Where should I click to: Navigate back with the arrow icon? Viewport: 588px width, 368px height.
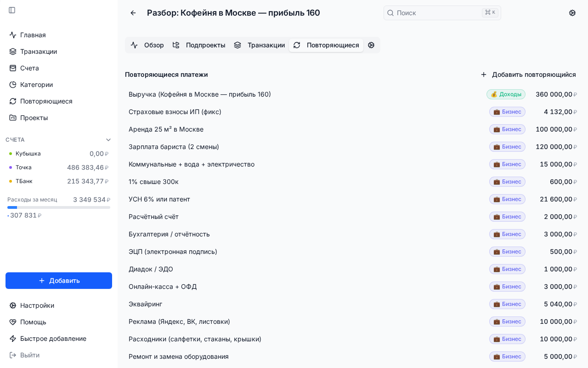133,13
